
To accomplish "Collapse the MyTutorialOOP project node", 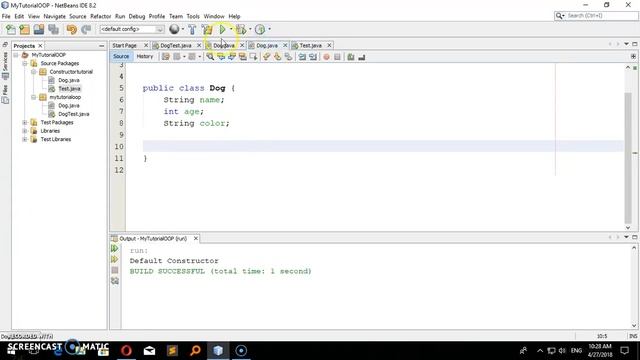I will pos(16,55).
